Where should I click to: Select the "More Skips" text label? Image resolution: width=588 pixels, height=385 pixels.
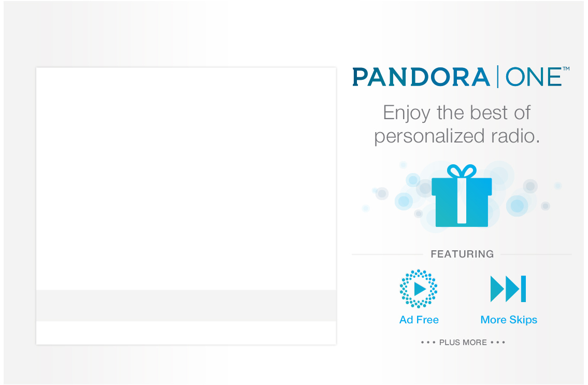coord(509,320)
